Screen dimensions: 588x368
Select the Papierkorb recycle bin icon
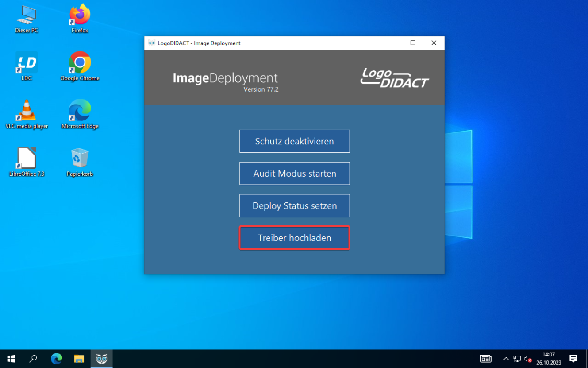pos(80,162)
